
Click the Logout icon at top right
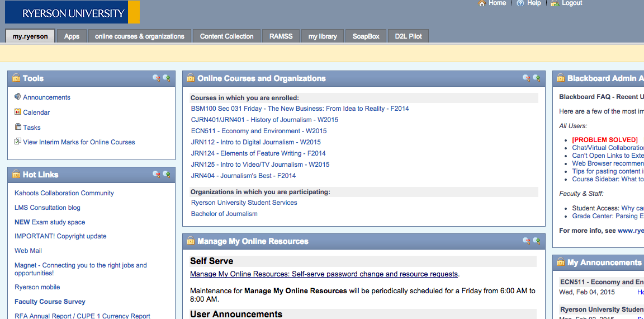pyautogui.click(x=555, y=3)
